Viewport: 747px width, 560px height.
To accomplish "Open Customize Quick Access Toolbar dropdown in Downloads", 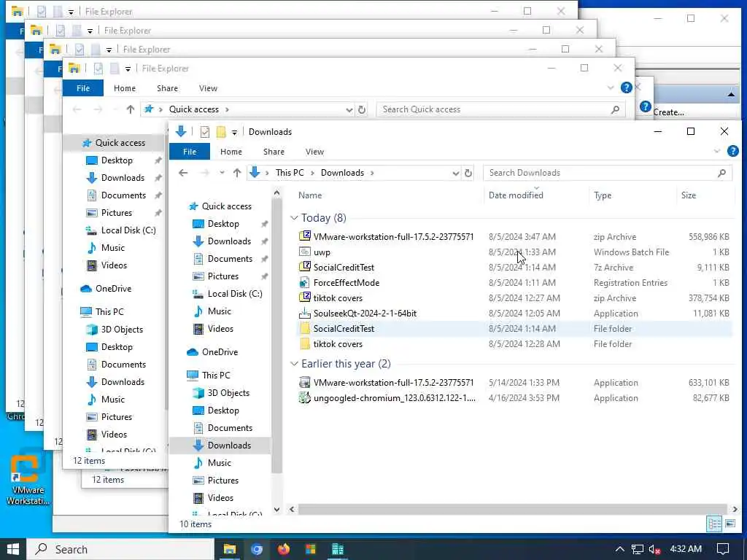I will (234, 132).
